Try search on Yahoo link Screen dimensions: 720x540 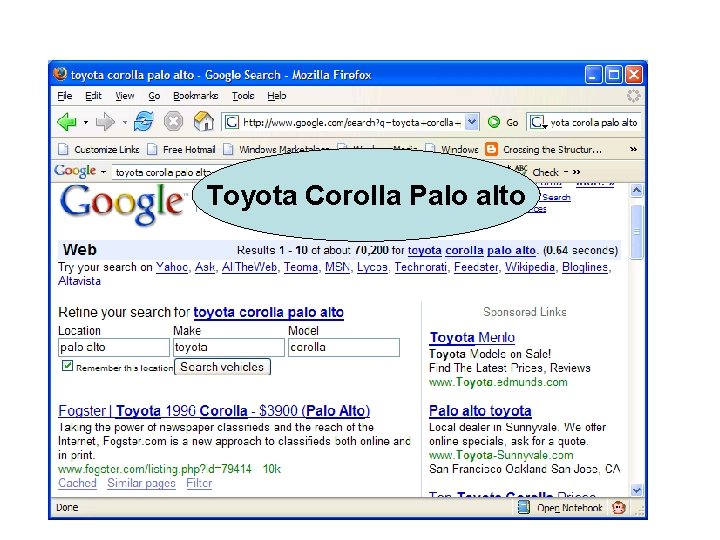pyautogui.click(x=172, y=267)
